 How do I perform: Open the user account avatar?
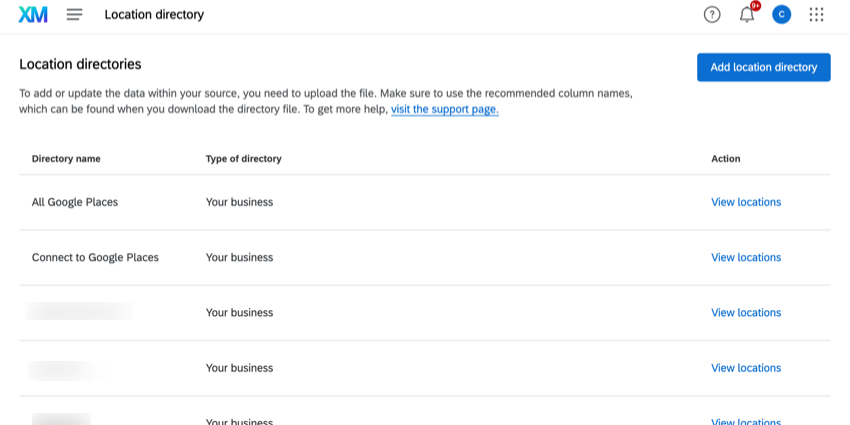781,15
